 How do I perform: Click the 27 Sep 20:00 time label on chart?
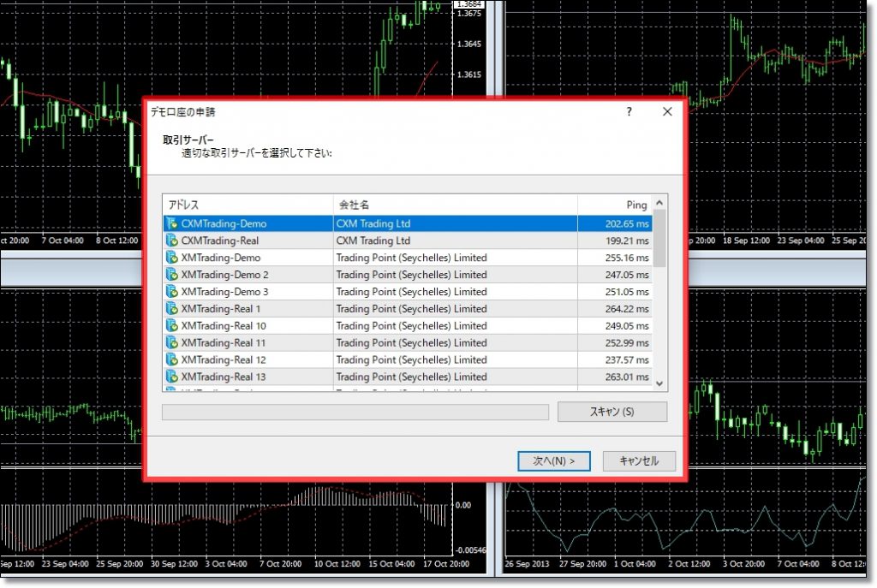582,563
